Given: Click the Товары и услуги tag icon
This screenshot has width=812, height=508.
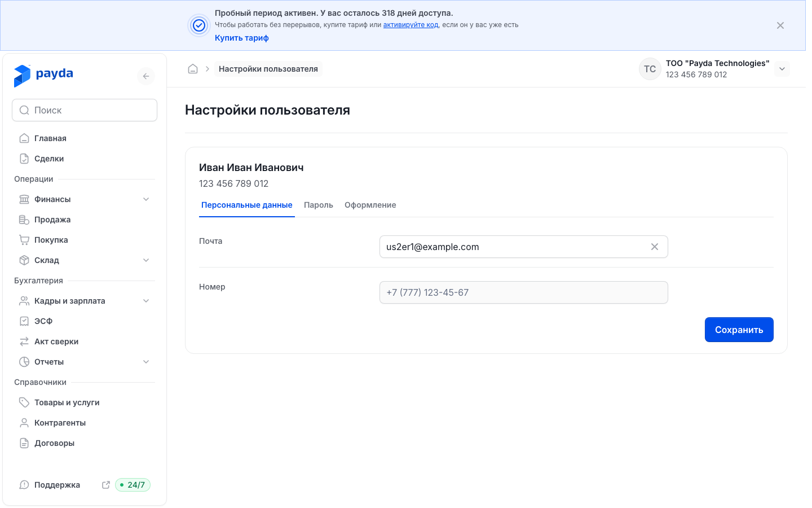Looking at the screenshot, I should [x=24, y=402].
